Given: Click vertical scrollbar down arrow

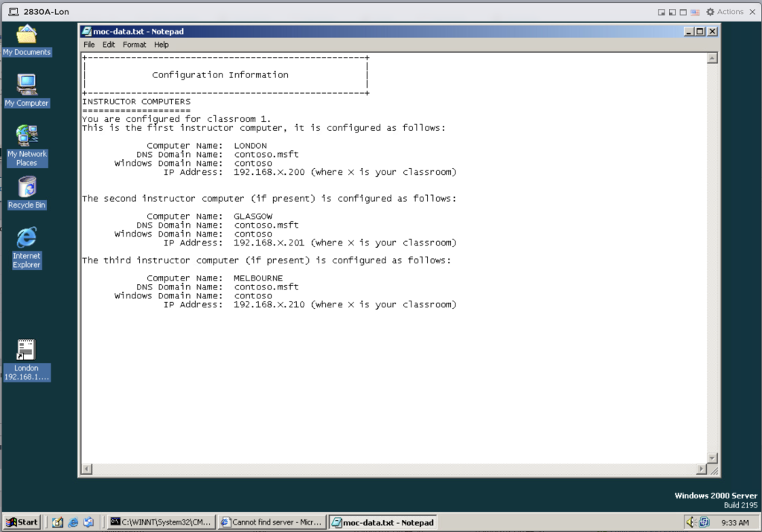Looking at the screenshot, I should point(712,458).
